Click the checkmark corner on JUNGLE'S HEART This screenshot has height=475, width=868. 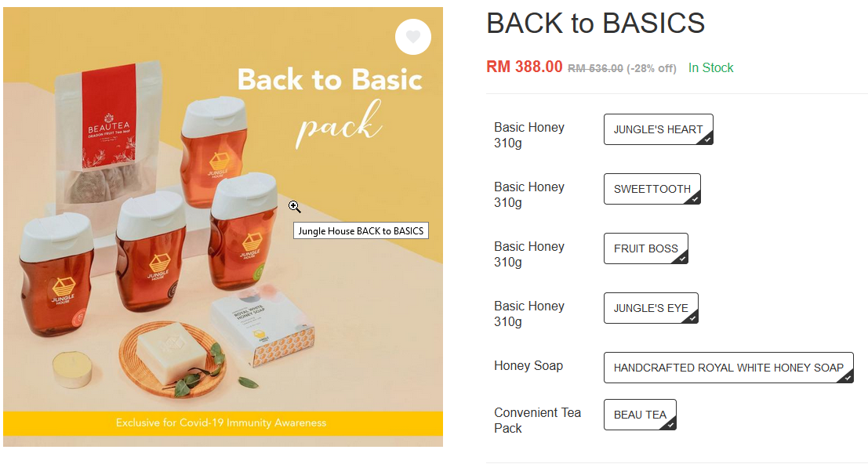tap(707, 140)
